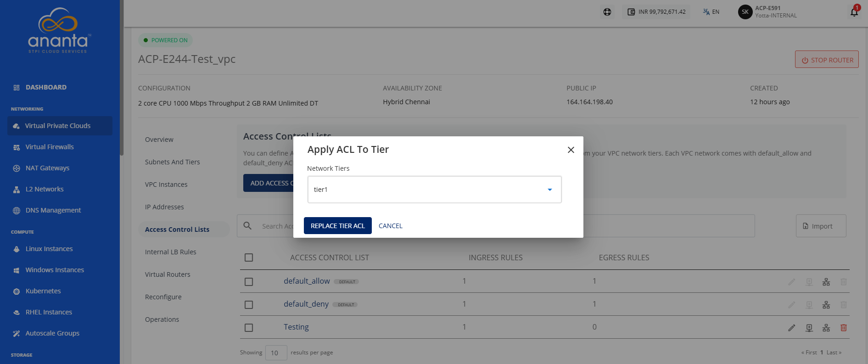
Task: Open the default_allow ACL link
Action: (307, 281)
